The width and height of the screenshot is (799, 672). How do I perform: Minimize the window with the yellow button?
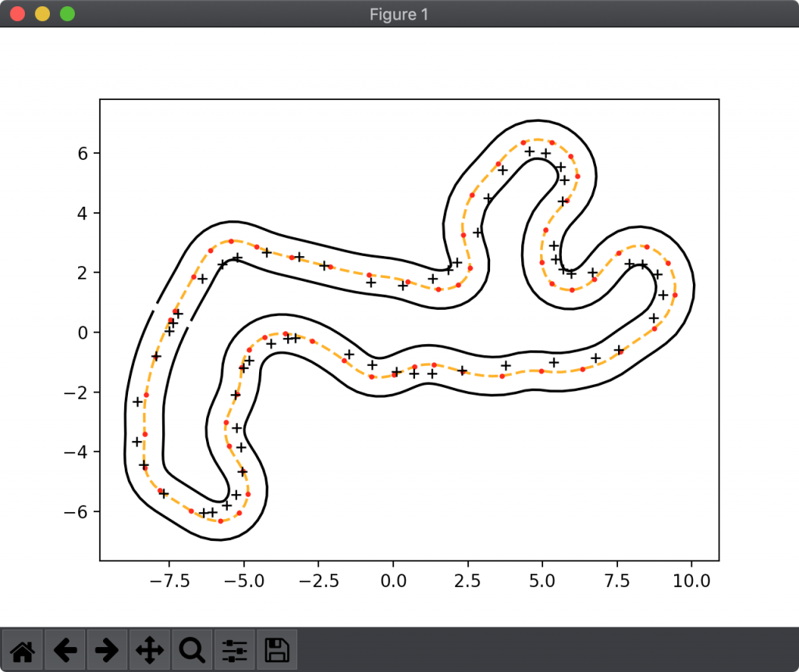coord(42,13)
